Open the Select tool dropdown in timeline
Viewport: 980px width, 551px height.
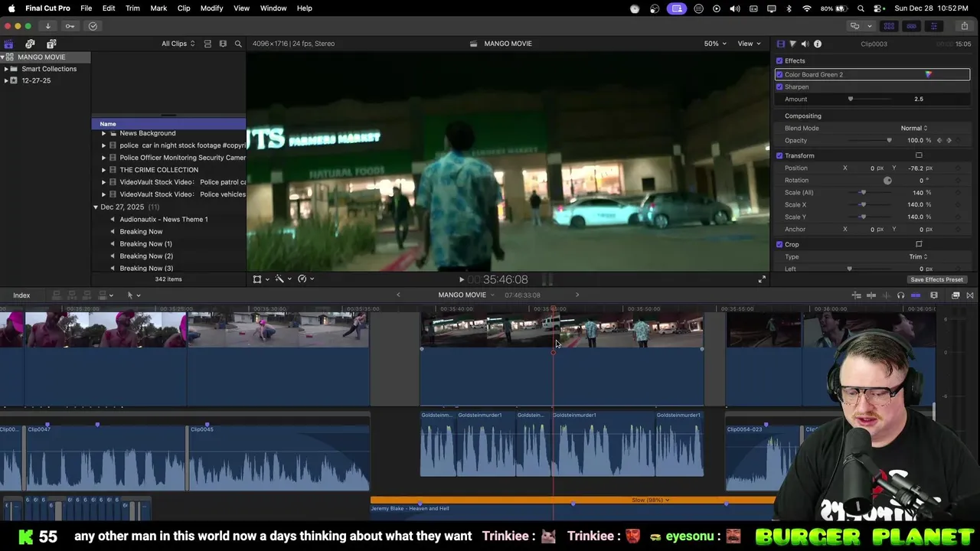coord(133,295)
